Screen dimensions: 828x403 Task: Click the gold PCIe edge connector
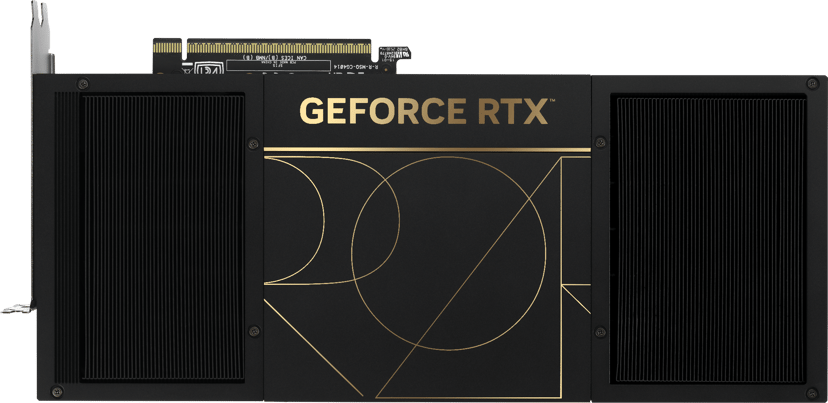[x=262, y=48]
